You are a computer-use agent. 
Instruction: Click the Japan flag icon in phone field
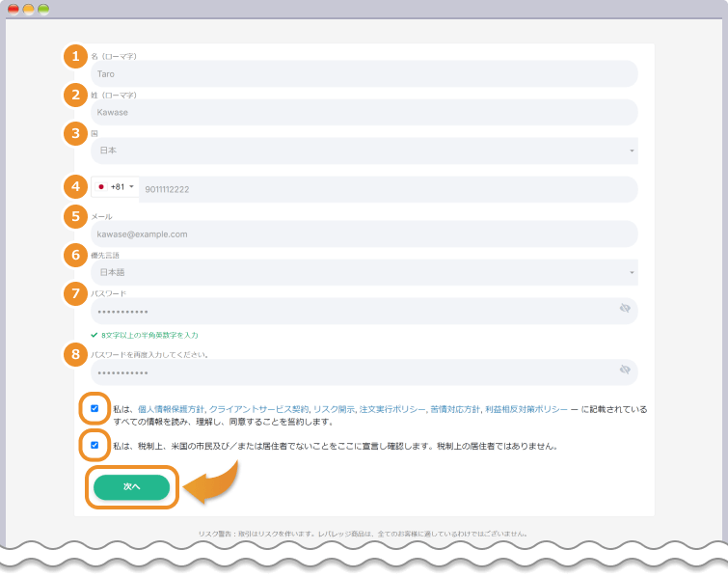[100, 187]
